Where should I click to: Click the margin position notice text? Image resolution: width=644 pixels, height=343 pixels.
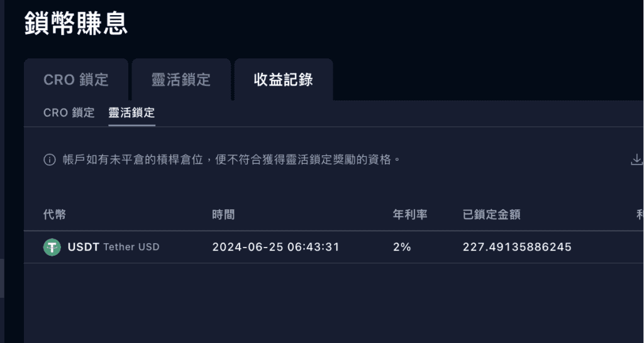click(x=231, y=160)
